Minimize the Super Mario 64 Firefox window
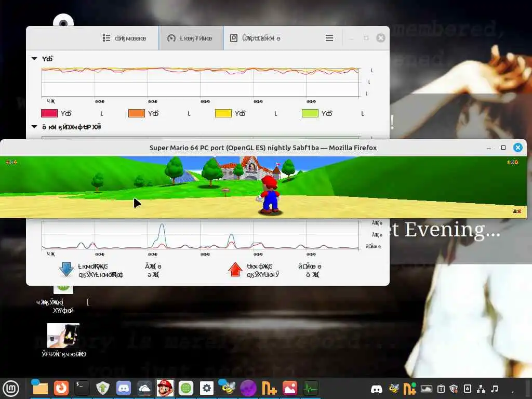Viewport: 532px width, 399px height. click(489, 148)
